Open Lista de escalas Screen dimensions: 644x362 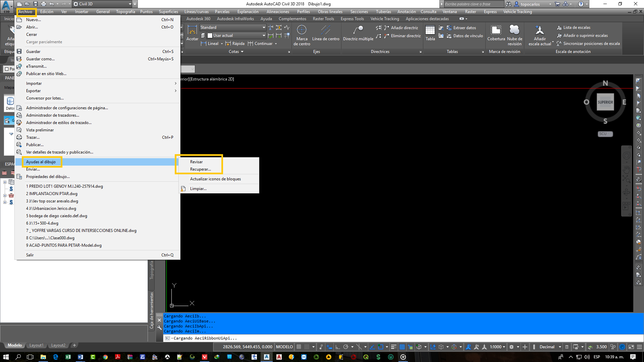(573, 27)
